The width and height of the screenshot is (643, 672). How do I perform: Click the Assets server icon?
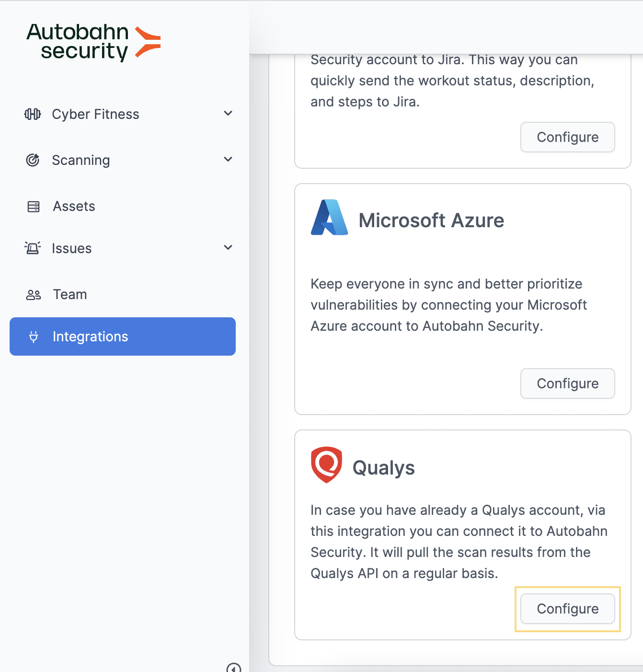tap(34, 207)
